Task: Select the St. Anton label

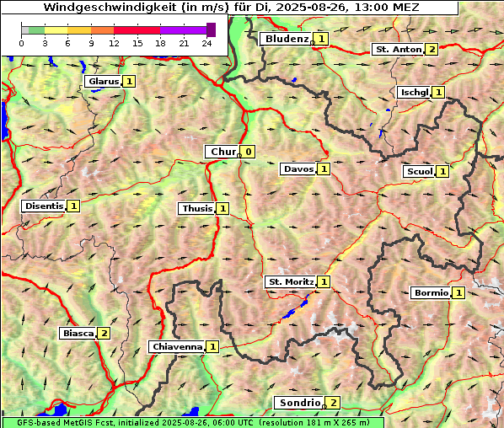Action: pos(399,50)
